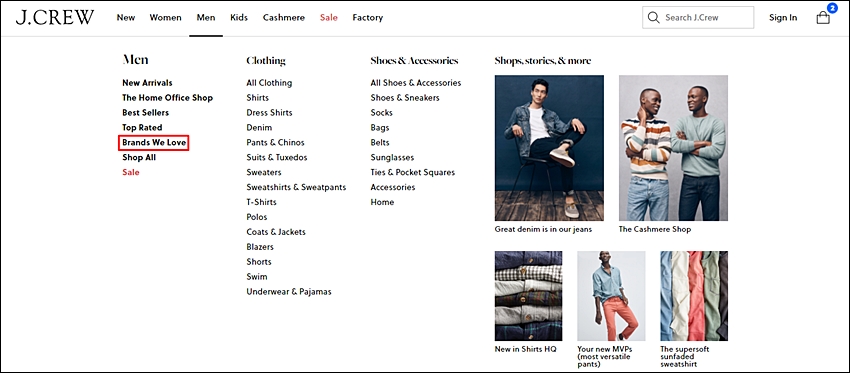Browse Coats & Jackets

(x=276, y=232)
